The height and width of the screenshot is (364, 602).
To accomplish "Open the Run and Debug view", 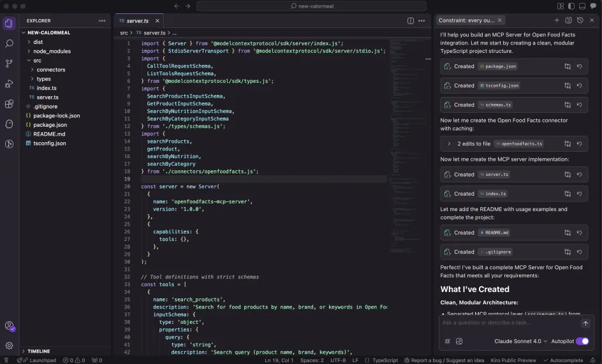I will tap(9, 84).
